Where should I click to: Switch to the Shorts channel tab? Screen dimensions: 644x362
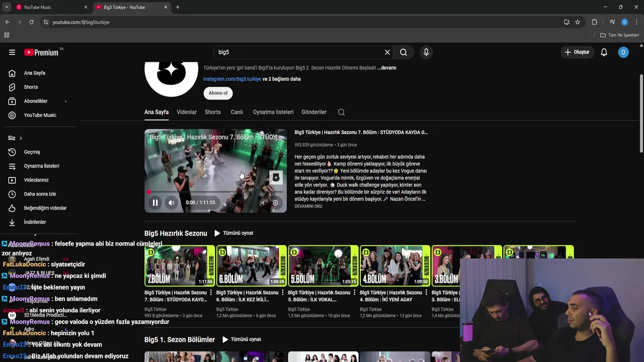pyautogui.click(x=213, y=112)
